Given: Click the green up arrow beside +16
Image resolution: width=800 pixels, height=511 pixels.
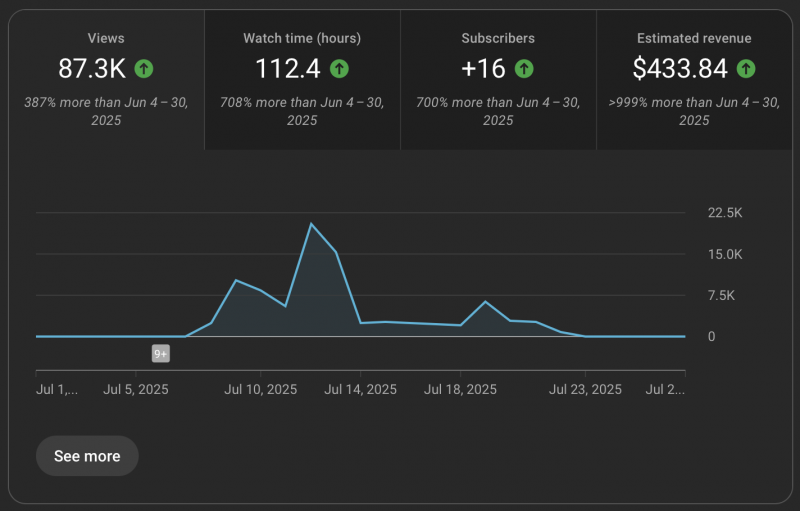Looking at the screenshot, I should [524, 69].
